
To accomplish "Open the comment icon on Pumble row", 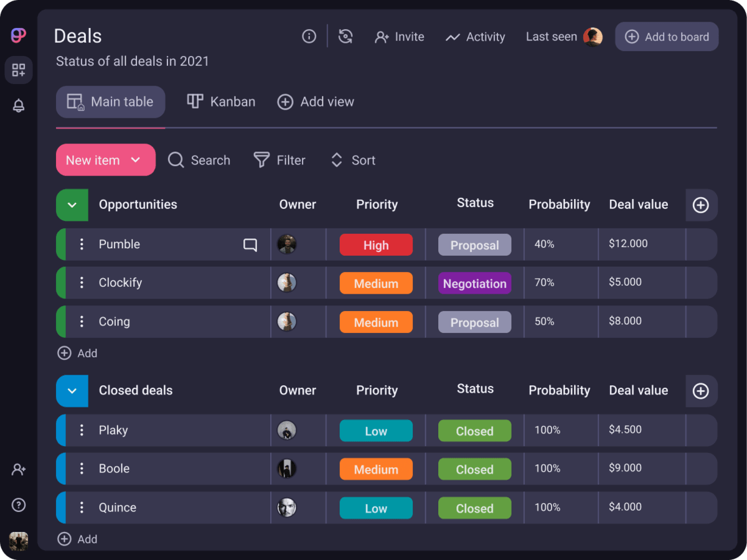I will [250, 245].
